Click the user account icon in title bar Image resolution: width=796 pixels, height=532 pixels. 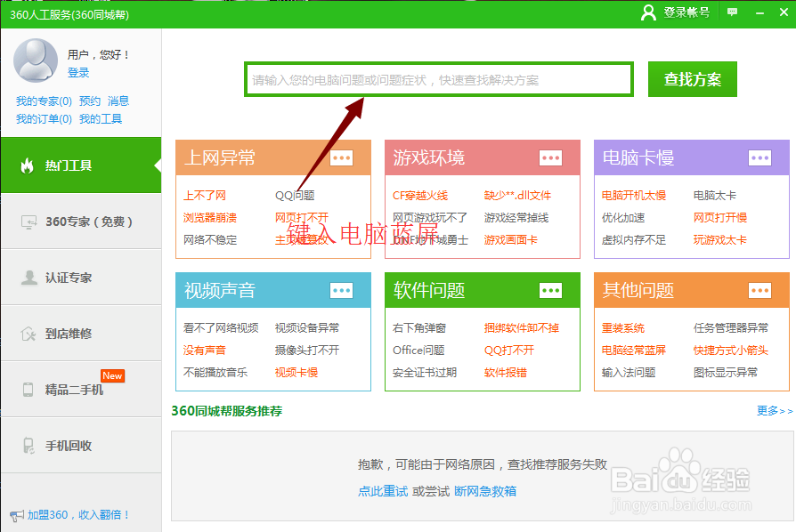tap(648, 12)
